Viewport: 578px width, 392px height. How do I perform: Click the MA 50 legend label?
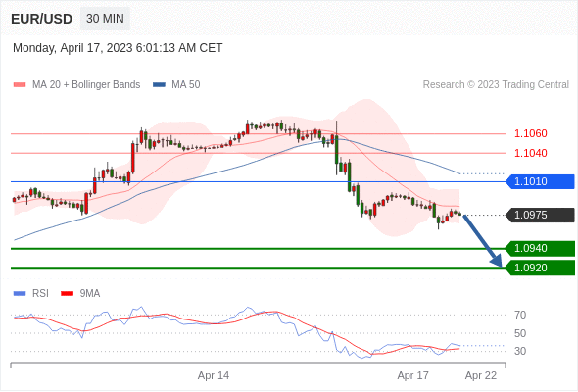pyautogui.click(x=186, y=85)
